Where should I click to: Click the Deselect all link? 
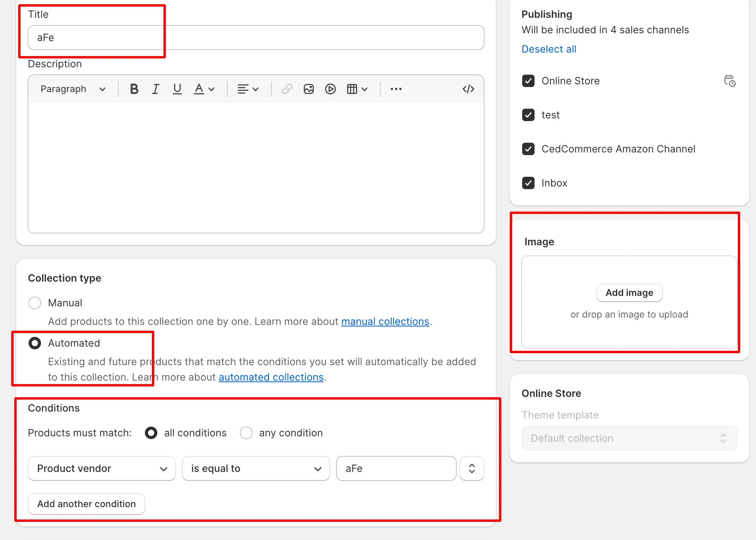548,49
